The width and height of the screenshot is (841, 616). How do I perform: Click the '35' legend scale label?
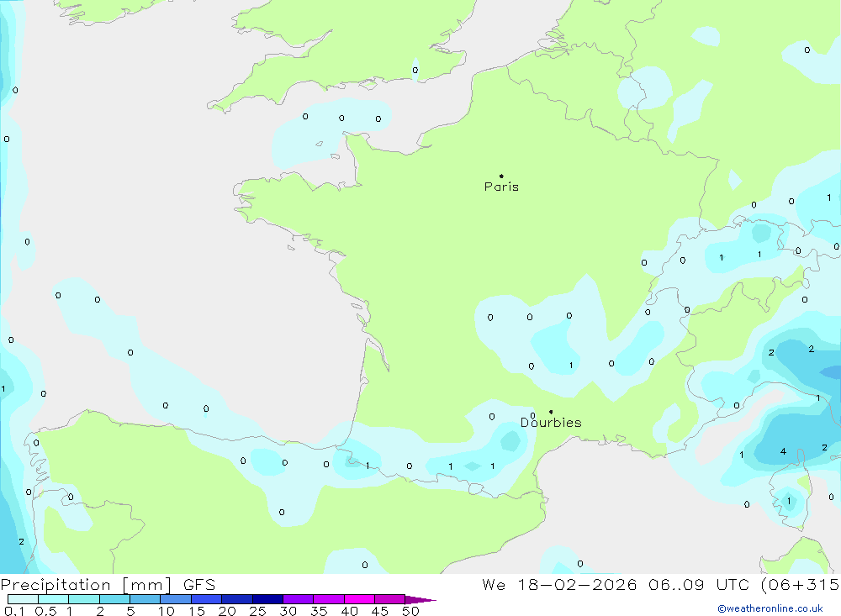pyautogui.click(x=319, y=611)
